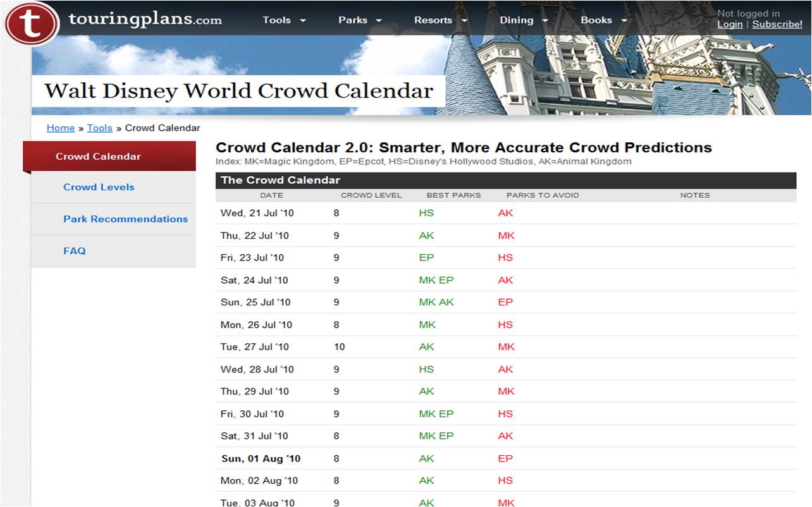Image resolution: width=812 pixels, height=507 pixels.
Task: Click the 'Crowd Calendar 2.0' heading
Action: pyautogui.click(x=464, y=147)
